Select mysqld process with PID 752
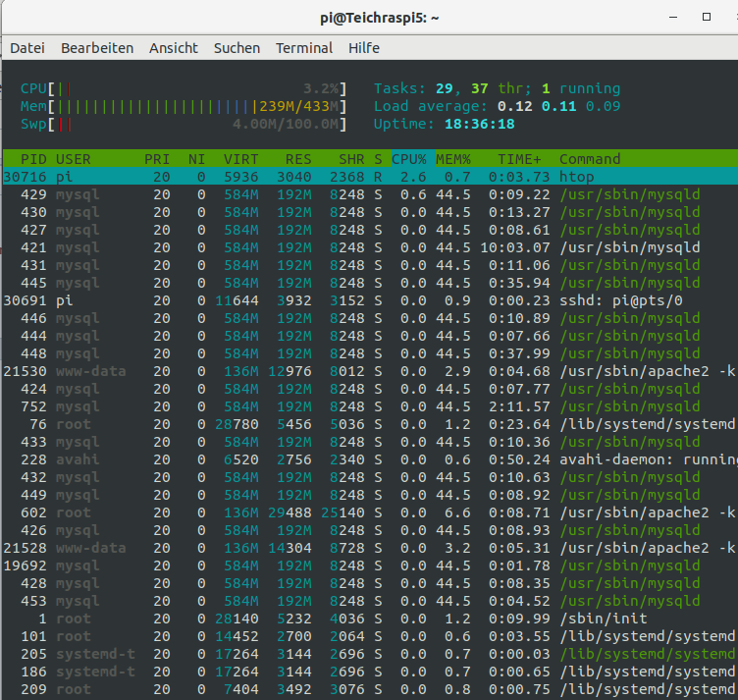The height and width of the screenshot is (700, 738). [x=370, y=406]
